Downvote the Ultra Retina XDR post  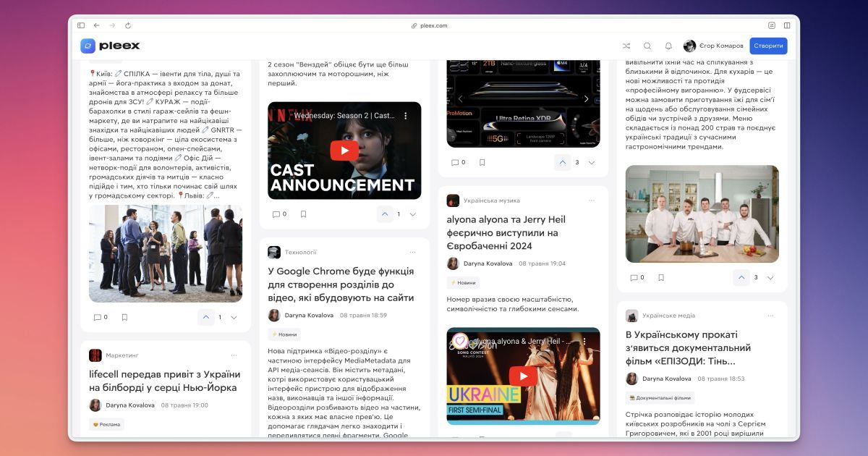[x=591, y=162]
